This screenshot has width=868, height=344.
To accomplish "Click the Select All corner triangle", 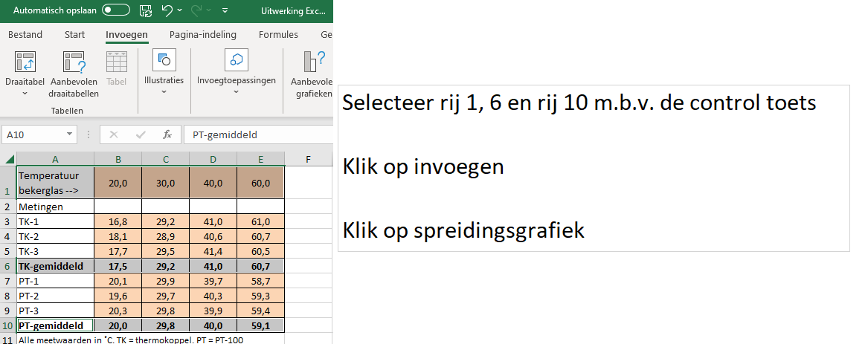I will (9, 159).
